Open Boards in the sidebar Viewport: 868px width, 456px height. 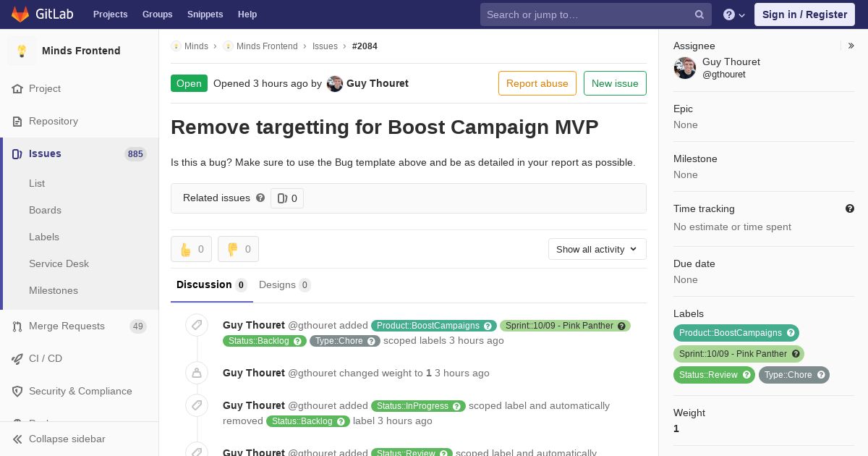coord(45,211)
